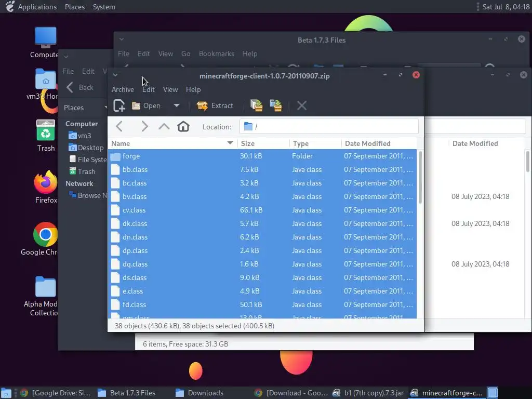Switch to Downloads window in taskbar

coord(199,393)
